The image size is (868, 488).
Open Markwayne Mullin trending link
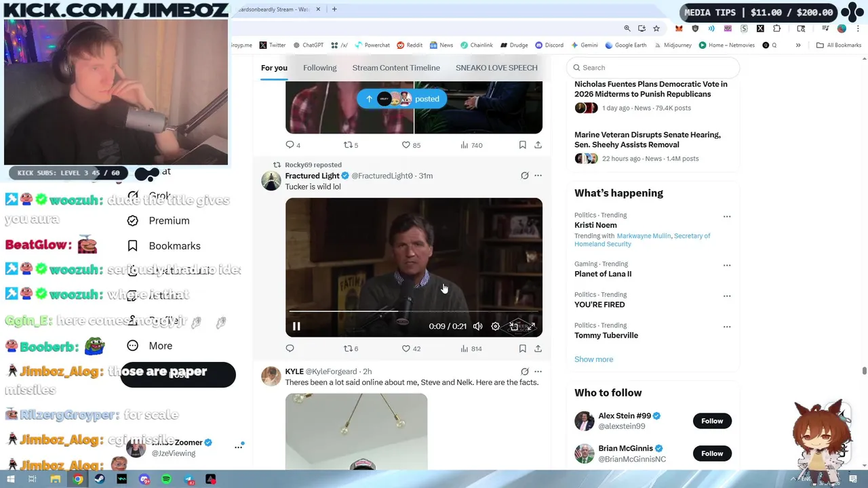coord(644,236)
